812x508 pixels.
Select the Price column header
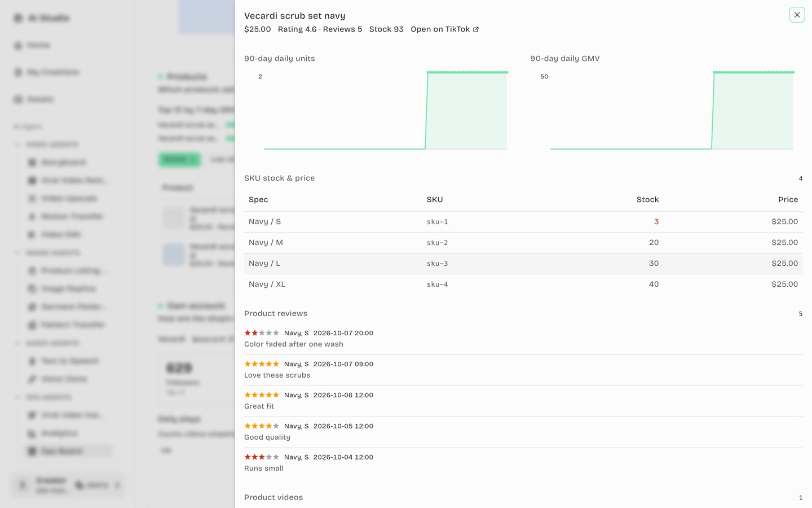788,200
